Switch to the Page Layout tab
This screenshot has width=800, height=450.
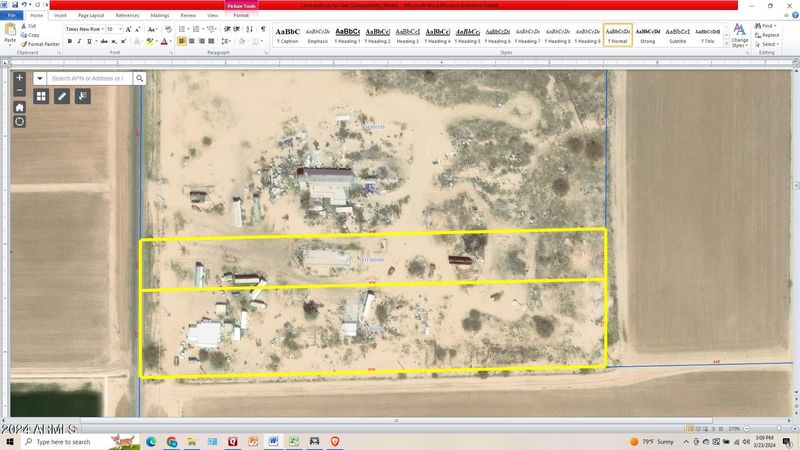(90, 16)
